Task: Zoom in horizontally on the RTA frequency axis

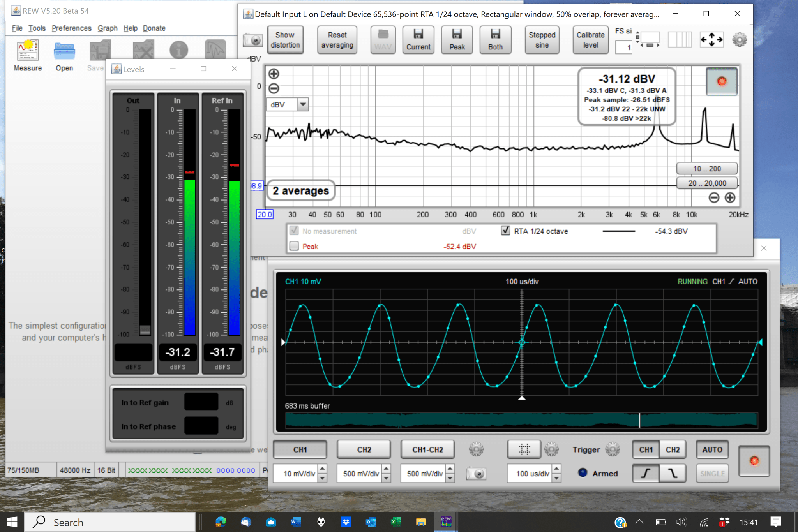Action: (730, 198)
